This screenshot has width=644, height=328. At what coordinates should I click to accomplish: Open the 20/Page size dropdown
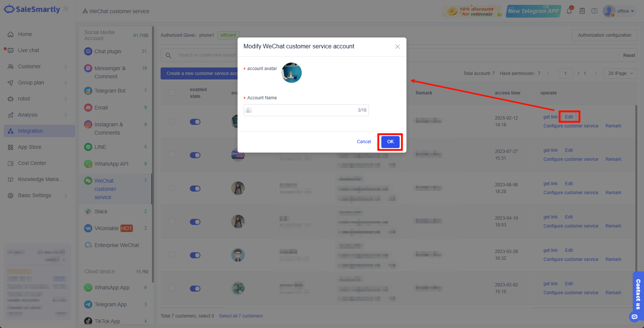[620, 73]
